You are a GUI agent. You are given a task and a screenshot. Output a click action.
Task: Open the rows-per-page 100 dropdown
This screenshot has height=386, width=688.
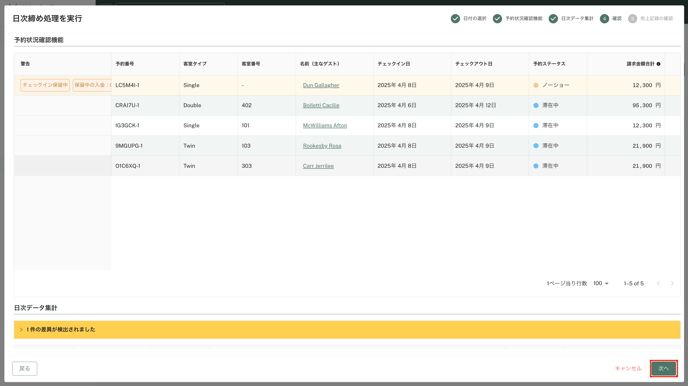point(601,283)
